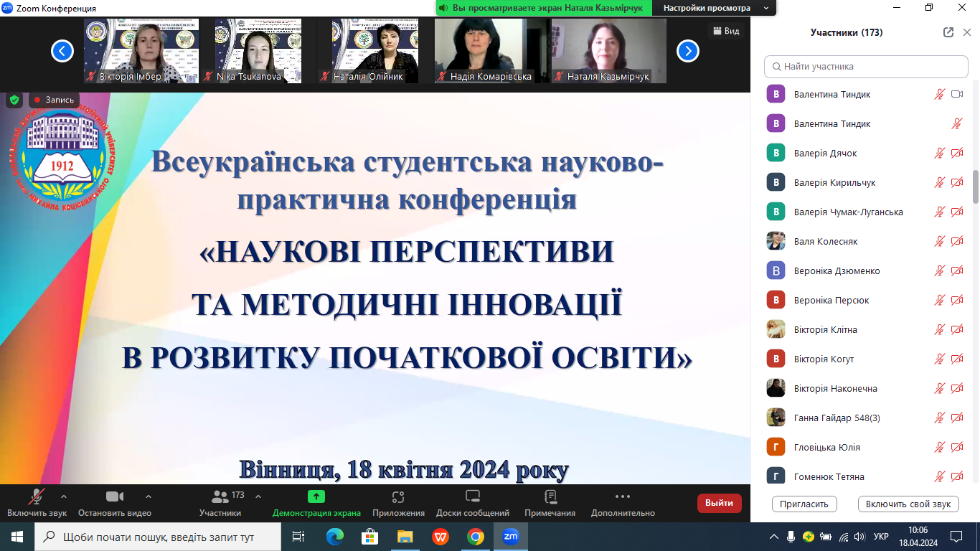Pop out the participants panel

(948, 32)
